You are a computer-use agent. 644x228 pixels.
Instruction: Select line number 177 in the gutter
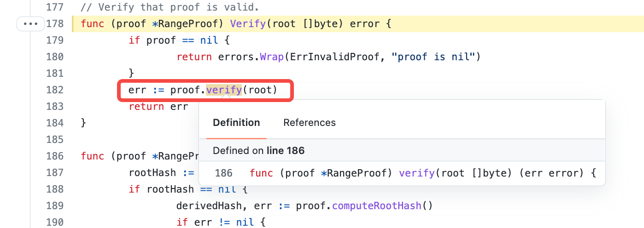click(55, 7)
